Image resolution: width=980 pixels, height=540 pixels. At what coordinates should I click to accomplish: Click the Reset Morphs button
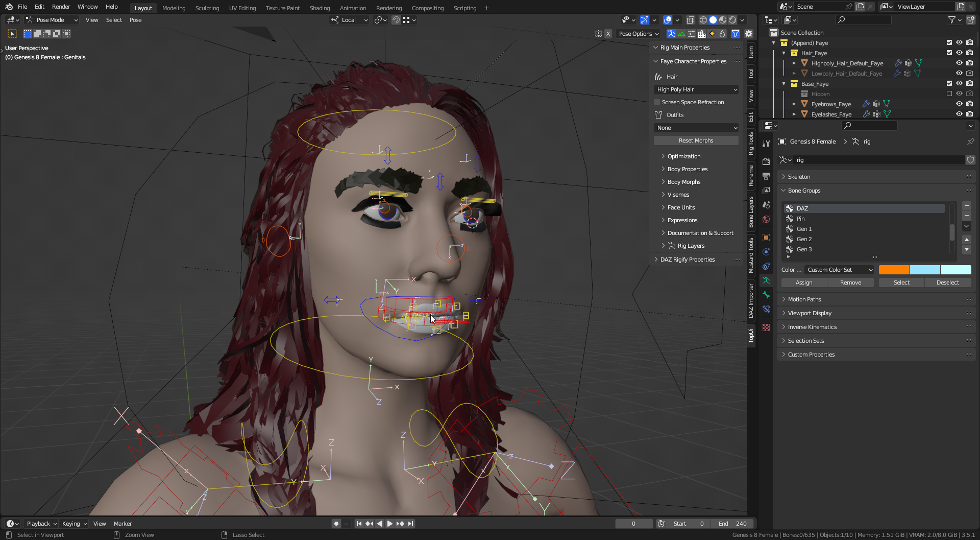tap(696, 140)
